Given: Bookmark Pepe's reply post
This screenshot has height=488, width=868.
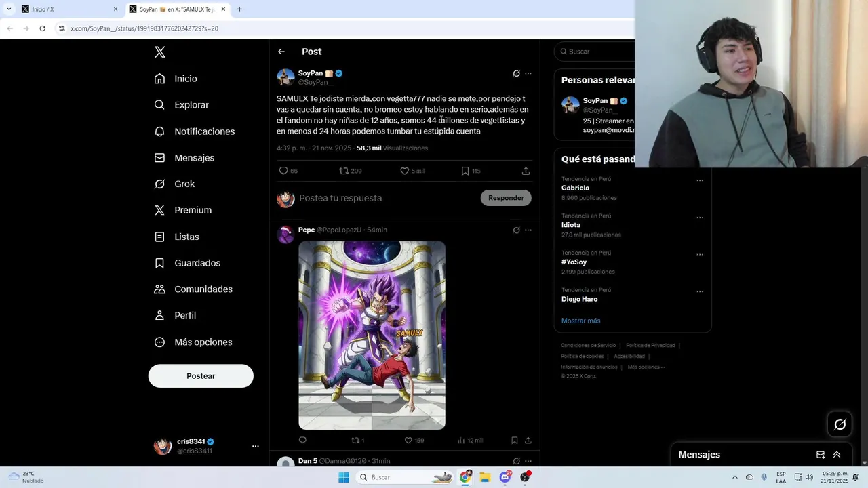Looking at the screenshot, I should click(x=515, y=440).
